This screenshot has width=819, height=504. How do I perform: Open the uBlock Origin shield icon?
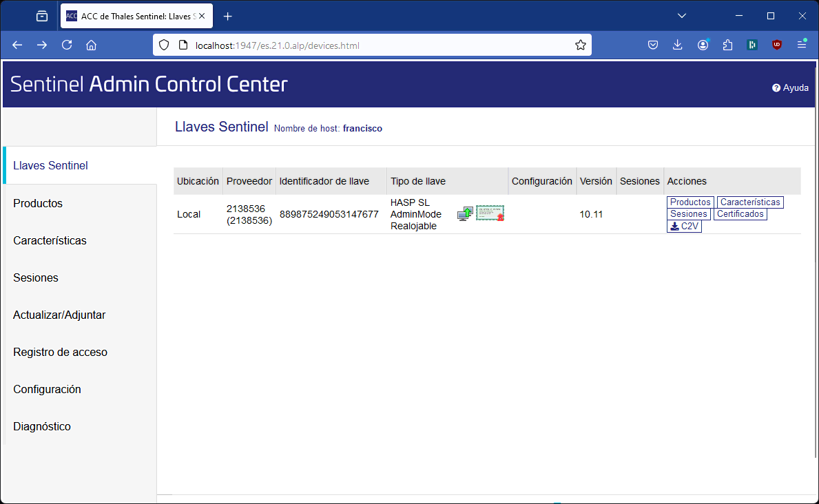point(777,45)
